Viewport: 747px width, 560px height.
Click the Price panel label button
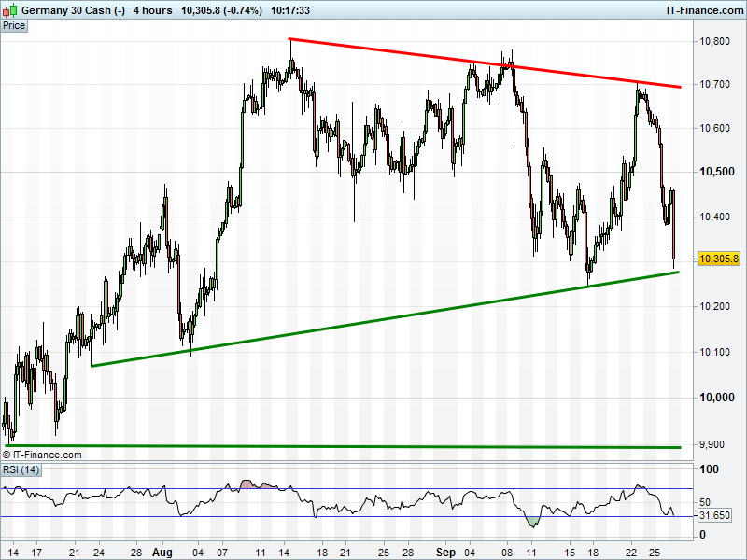click(x=14, y=26)
